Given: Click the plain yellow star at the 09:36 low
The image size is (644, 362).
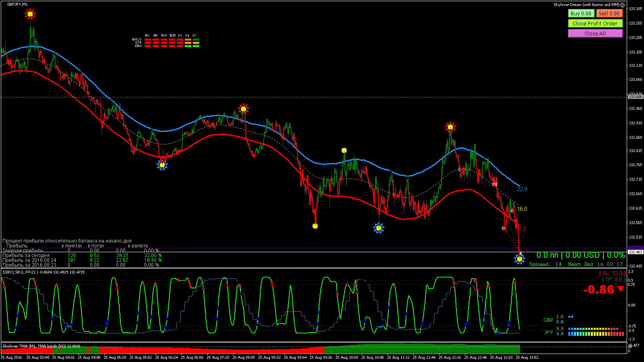Looking at the screenshot, I should pos(315,226).
